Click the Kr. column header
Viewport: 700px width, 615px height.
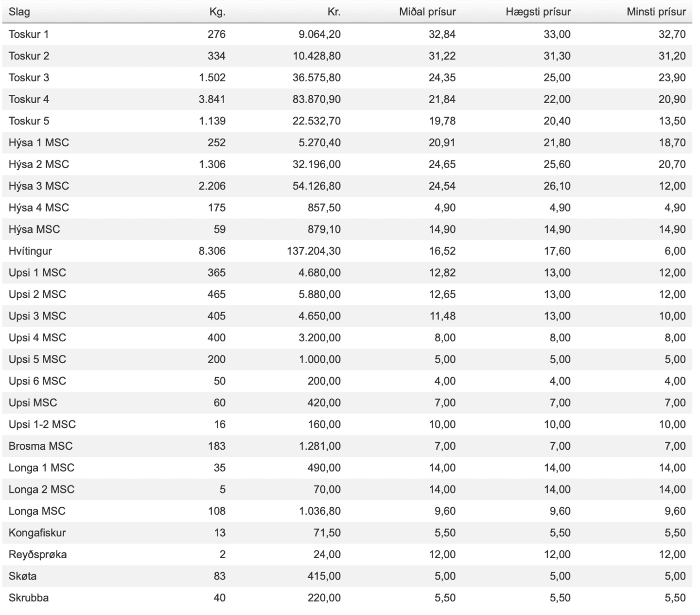click(333, 12)
